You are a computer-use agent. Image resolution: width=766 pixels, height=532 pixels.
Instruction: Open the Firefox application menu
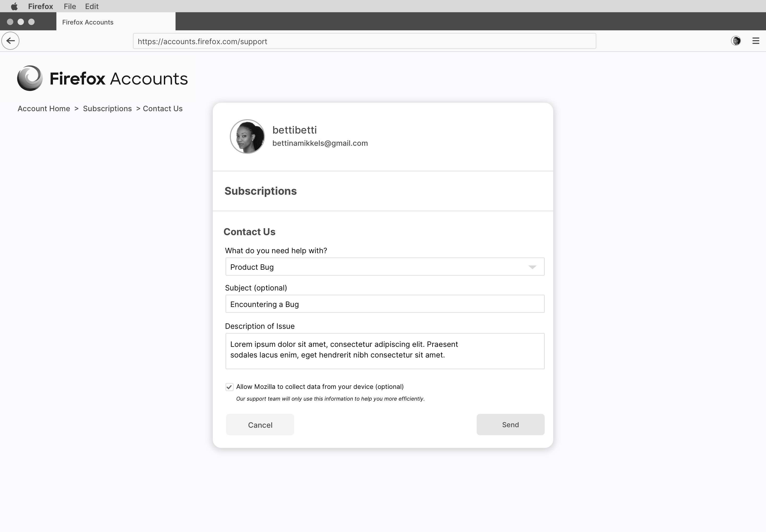point(40,6)
